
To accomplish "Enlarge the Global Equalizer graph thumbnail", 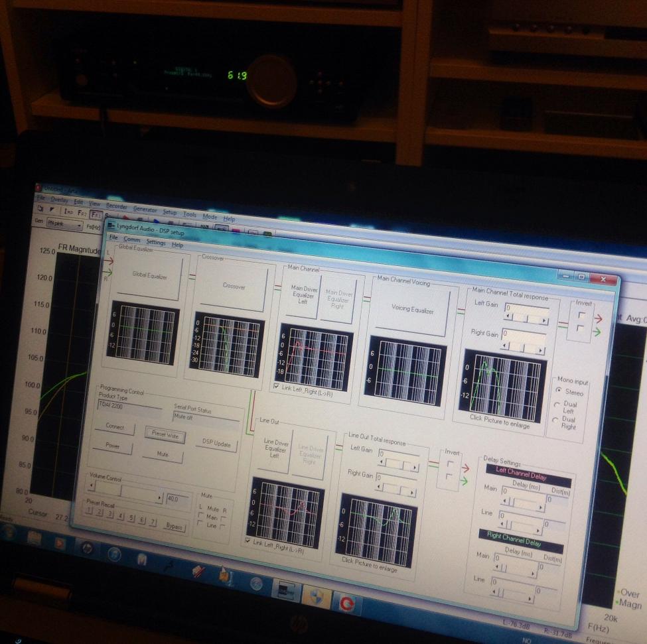I will pos(143,333).
